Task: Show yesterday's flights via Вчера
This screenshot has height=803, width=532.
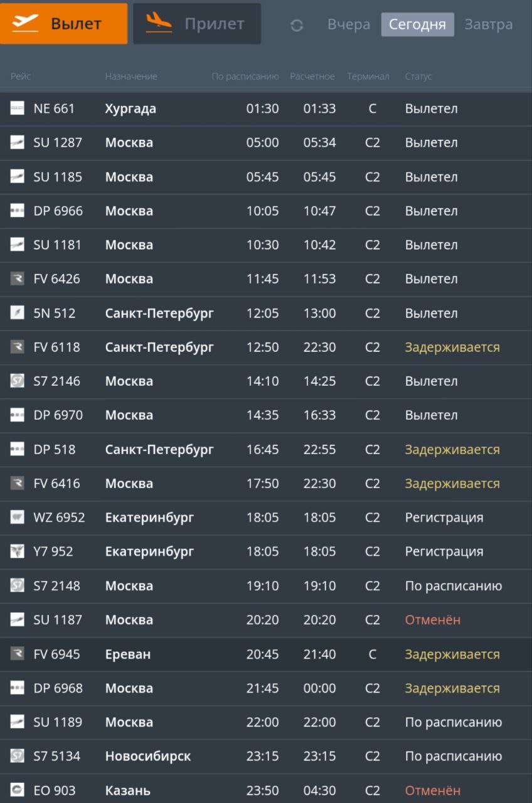Action: tap(349, 24)
